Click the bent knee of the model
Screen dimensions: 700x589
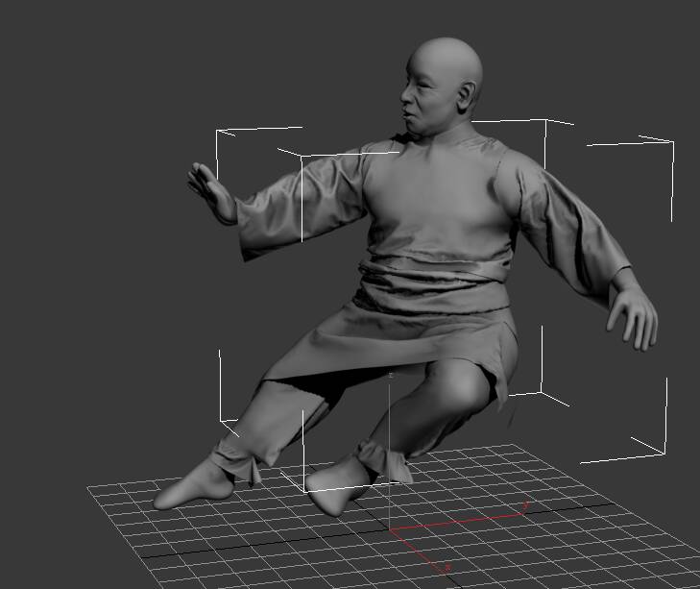coord(458,384)
